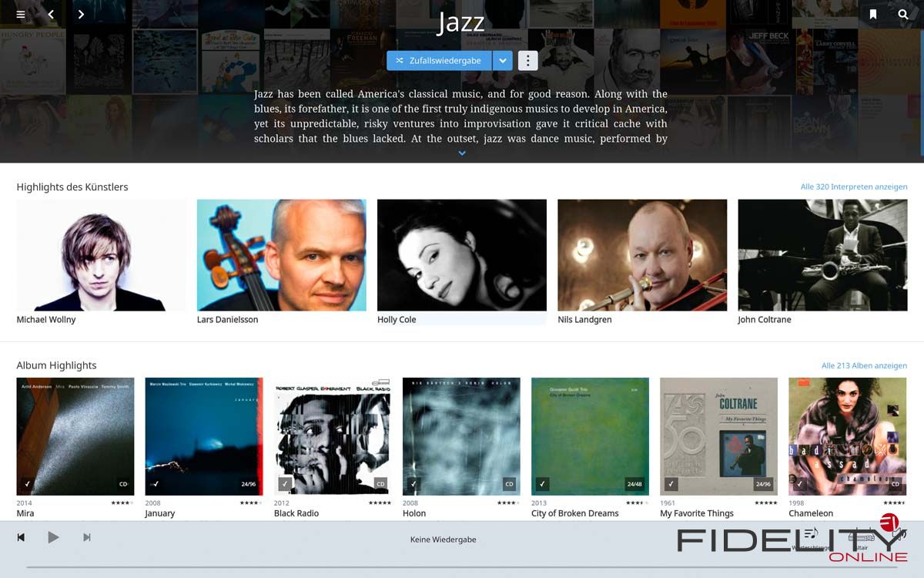Toggle the checkmark on Black Radio cover
Viewport: 924px width, 578px height.
[x=284, y=484]
